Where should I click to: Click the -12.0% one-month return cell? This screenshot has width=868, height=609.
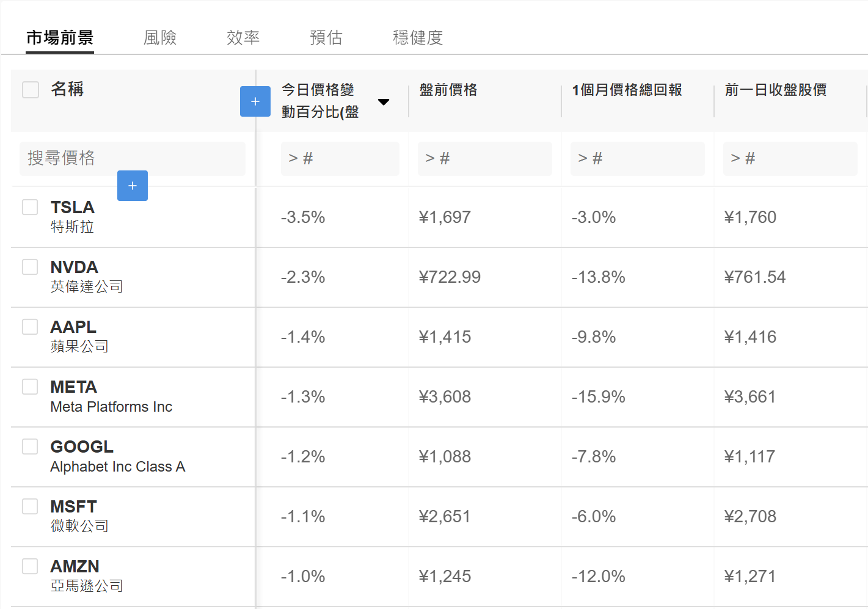(x=599, y=576)
